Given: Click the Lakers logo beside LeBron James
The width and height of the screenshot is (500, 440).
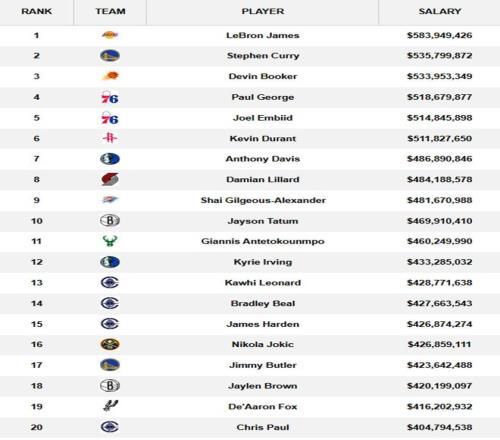Looking at the screenshot, I should 110,35.
